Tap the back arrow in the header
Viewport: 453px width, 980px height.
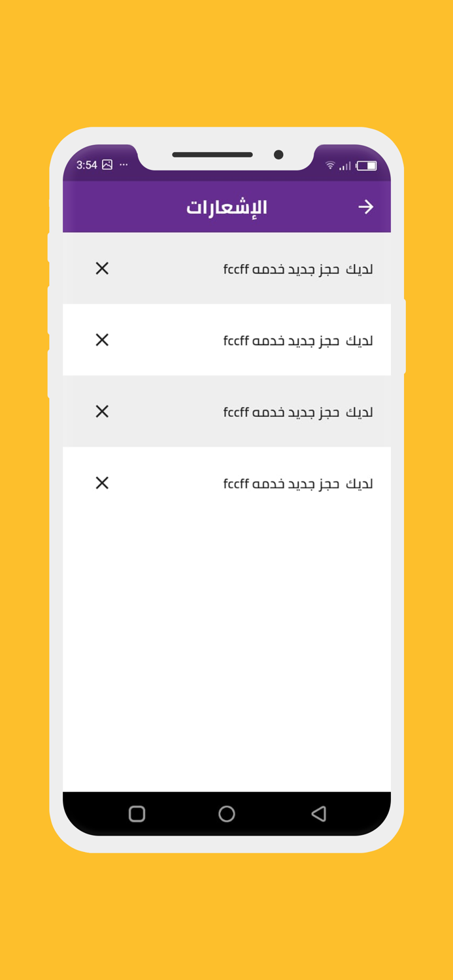[367, 206]
